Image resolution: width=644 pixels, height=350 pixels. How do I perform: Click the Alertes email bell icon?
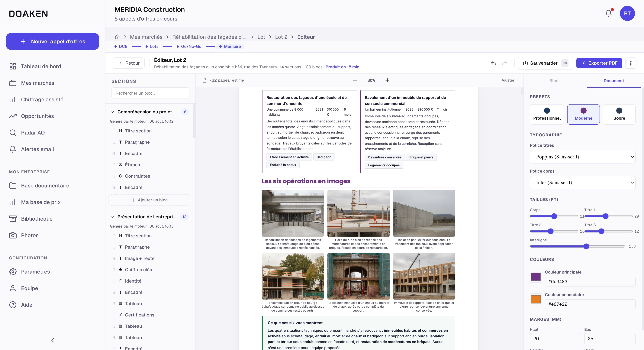pyautogui.click(x=13, y=149)
